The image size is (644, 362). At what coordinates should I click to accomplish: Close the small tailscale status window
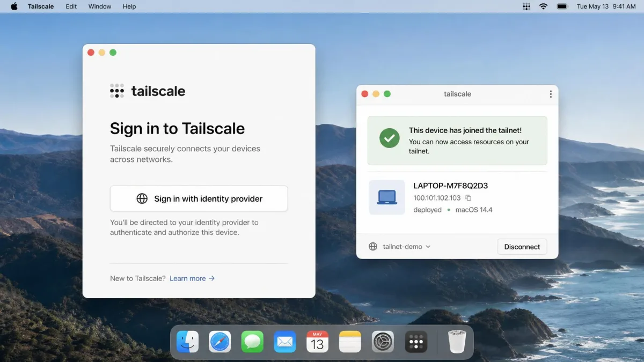click(x=365, y=94)
